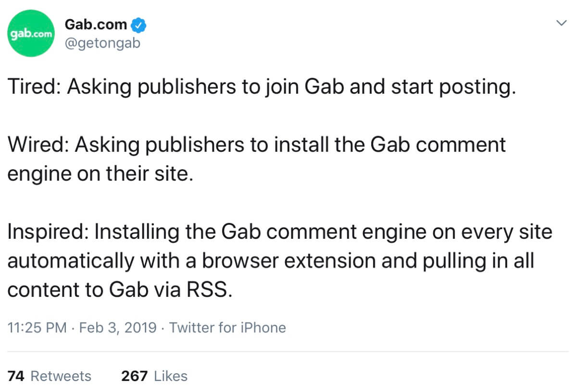View the 74 Retweets list

[x=50, y=376]
